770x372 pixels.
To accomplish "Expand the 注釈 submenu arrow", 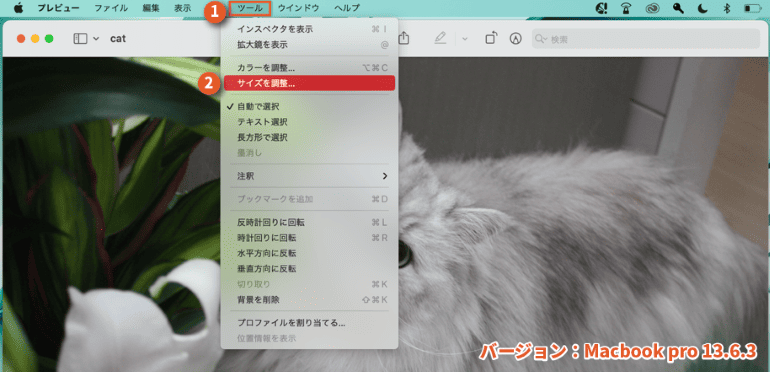I will (x=385, y=176).
